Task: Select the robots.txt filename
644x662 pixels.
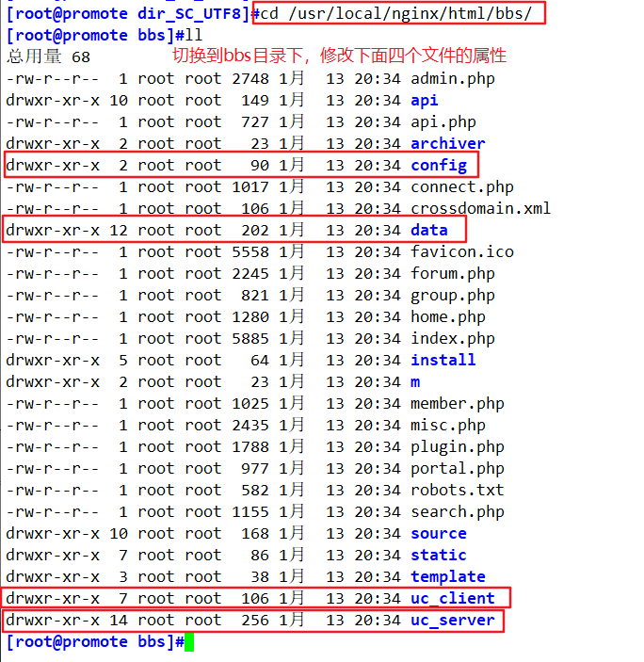Action: pyautogui.click(x=457, y=491)
